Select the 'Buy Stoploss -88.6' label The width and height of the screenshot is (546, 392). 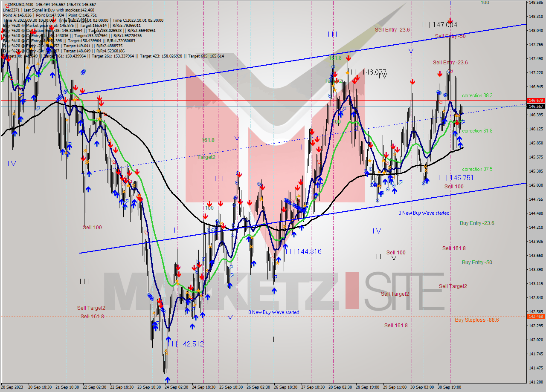pyautogui.click(x=477, y=320)
